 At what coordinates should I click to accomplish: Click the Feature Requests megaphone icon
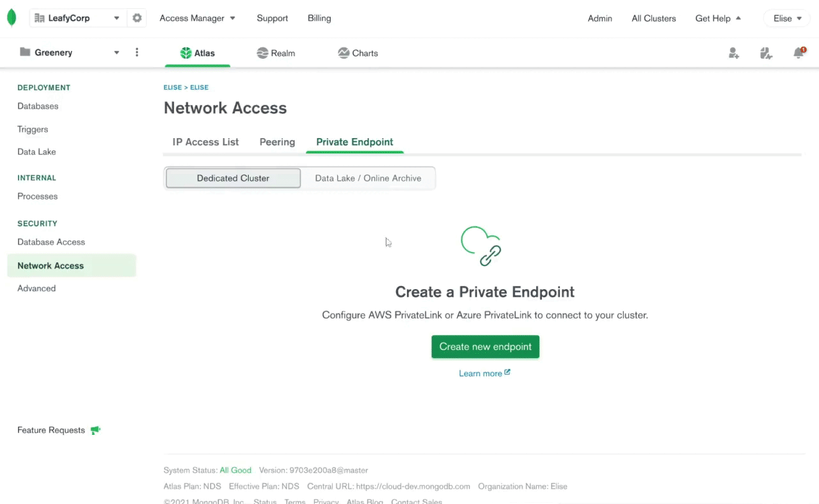[95, 430]
